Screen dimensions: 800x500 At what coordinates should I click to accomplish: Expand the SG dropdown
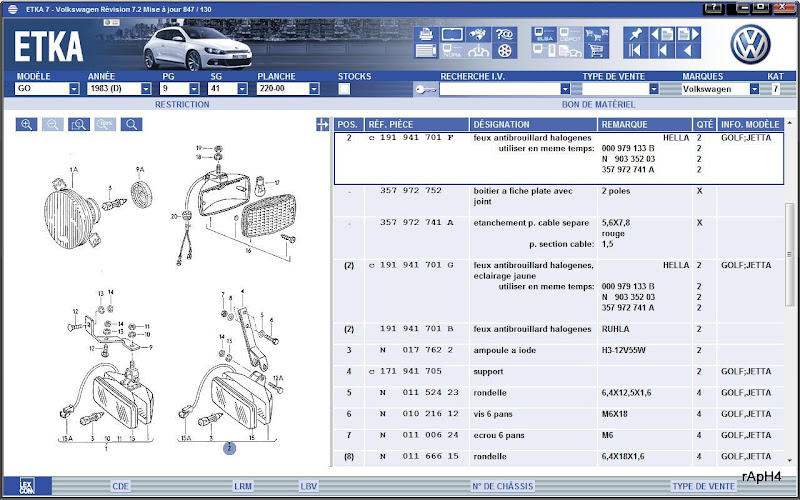(x=242, y=89)
